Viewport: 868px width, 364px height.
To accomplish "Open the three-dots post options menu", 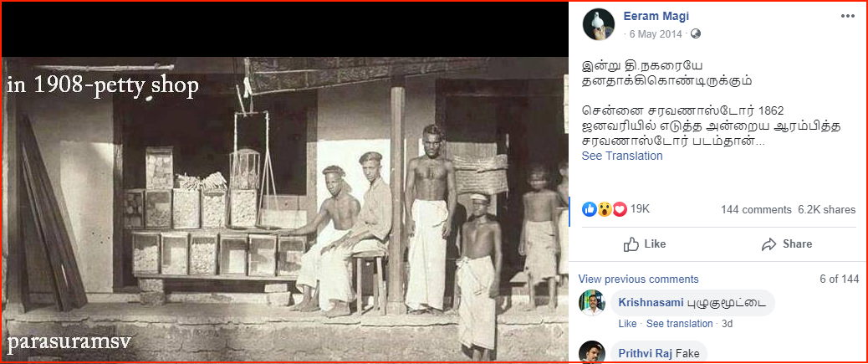I will pos(848,16).
